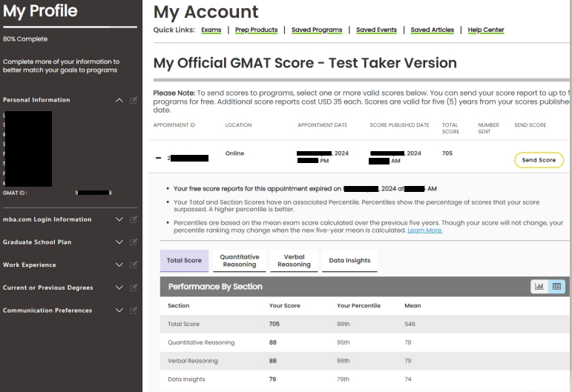572x392 pixels.
Task: Click the Send Score button
Action: 539,160
